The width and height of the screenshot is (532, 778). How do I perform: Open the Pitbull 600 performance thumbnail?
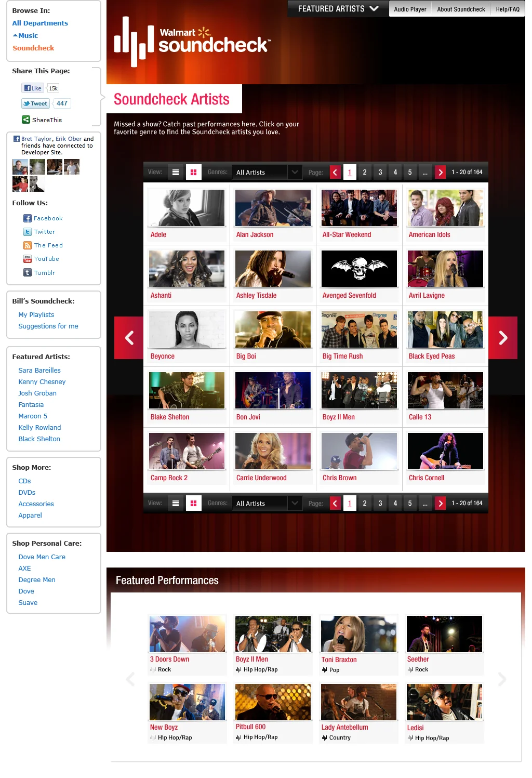[273, 702]
